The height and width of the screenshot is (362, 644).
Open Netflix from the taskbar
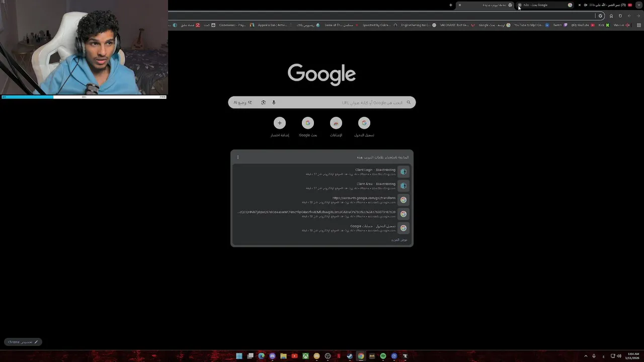339,356
